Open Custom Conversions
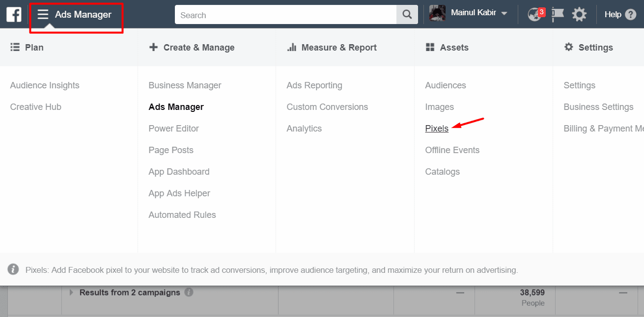 tap(327, 107)
